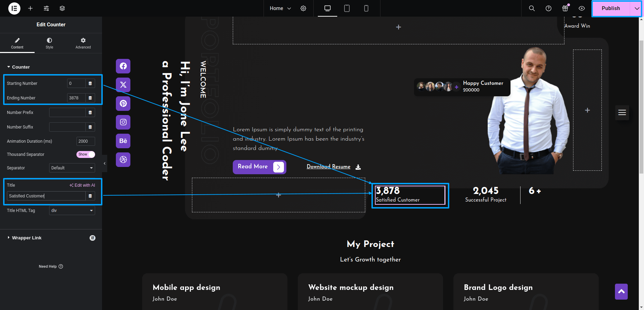The height and width of the screenshot is (310, 644).
Task: Switch to mobile device view
Action: click(366, 8)
